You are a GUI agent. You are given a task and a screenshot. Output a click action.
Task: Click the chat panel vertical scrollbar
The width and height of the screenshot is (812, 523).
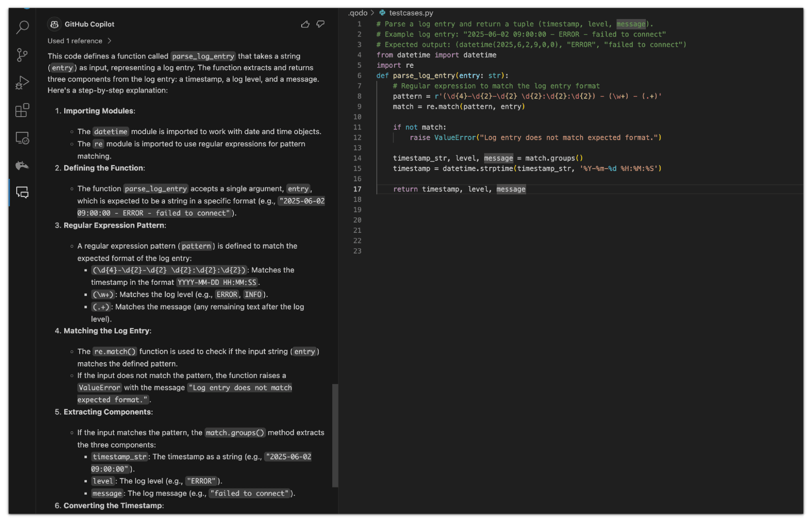(x=335, y=435)
